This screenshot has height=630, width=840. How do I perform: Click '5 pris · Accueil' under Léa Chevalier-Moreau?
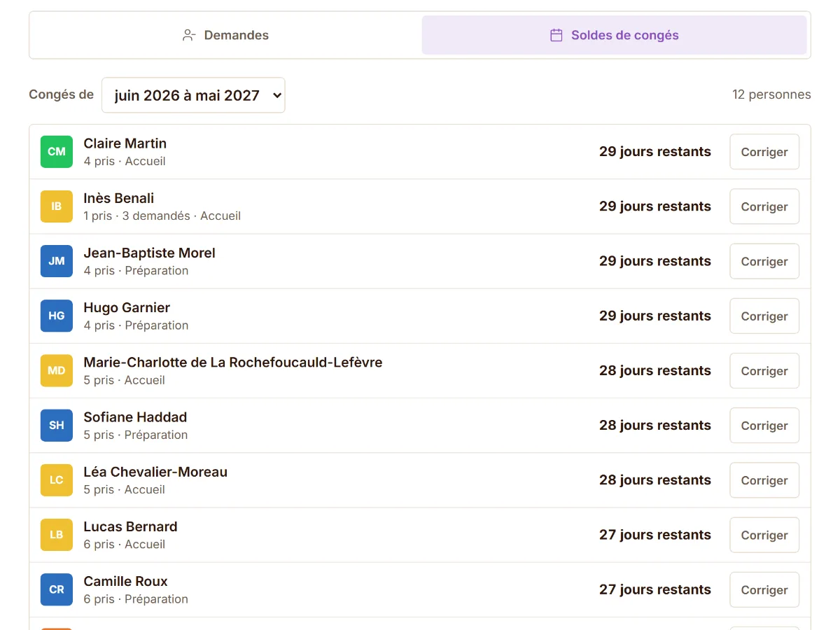[x=125, y=490]
